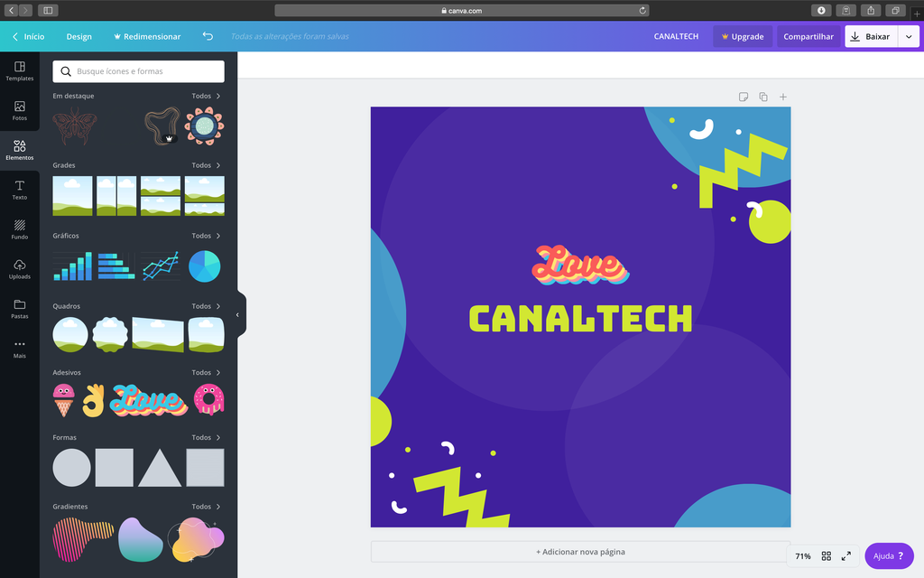The height and width of the screenshot is (578, 924).
Task: Click the Upgrade button
Action: click(743, 36)
